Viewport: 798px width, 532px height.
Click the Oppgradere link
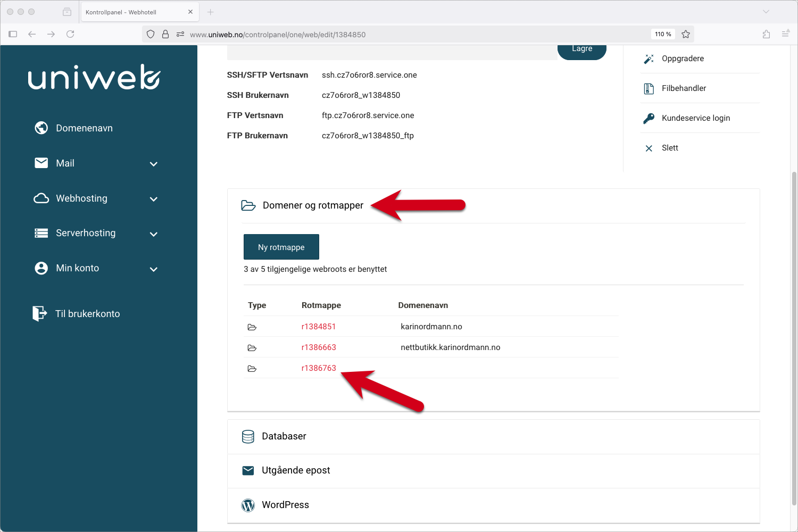coord(683,59)
